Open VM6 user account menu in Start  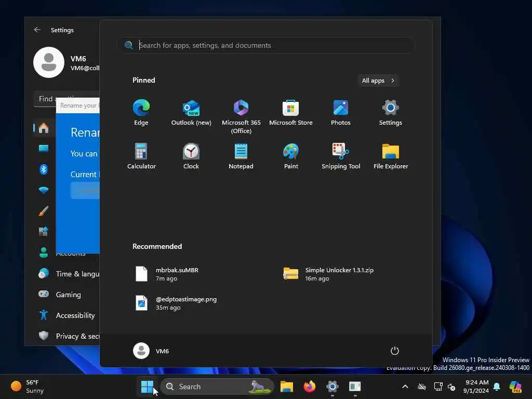point(151,351)
